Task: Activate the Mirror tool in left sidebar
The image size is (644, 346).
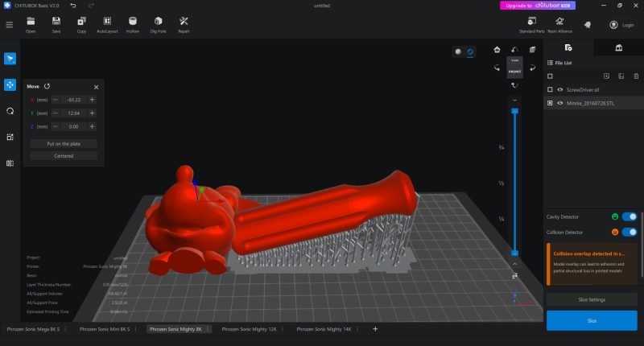Action: pos(10,163)
